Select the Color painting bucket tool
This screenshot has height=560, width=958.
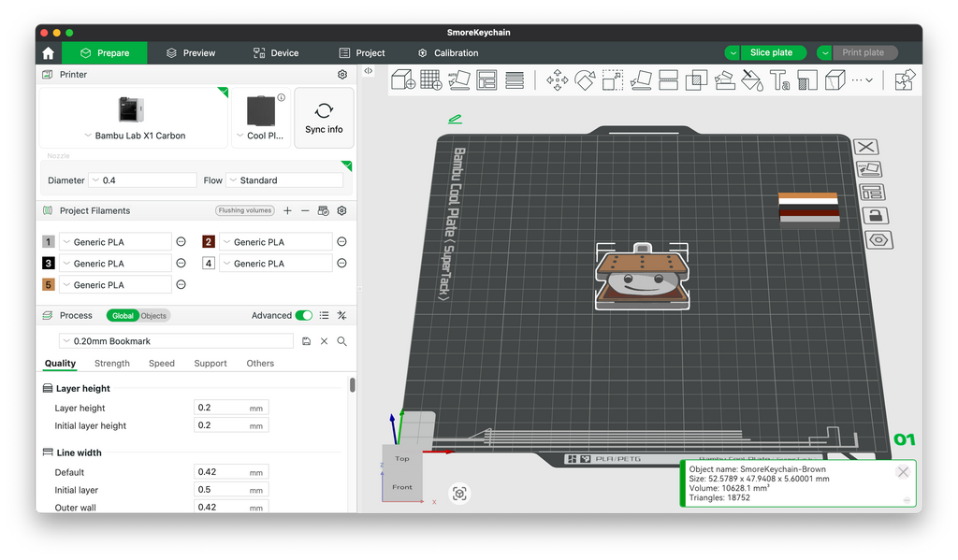tap(752, 80)
